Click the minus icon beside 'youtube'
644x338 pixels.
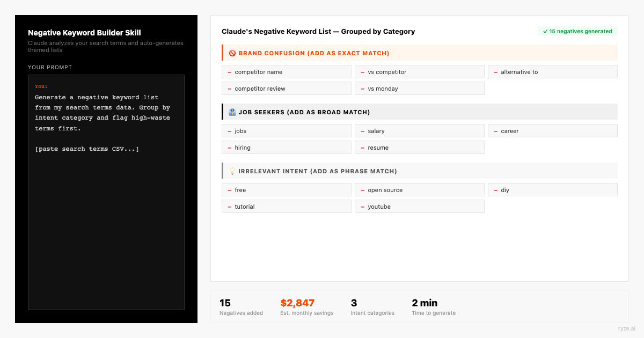363,207
